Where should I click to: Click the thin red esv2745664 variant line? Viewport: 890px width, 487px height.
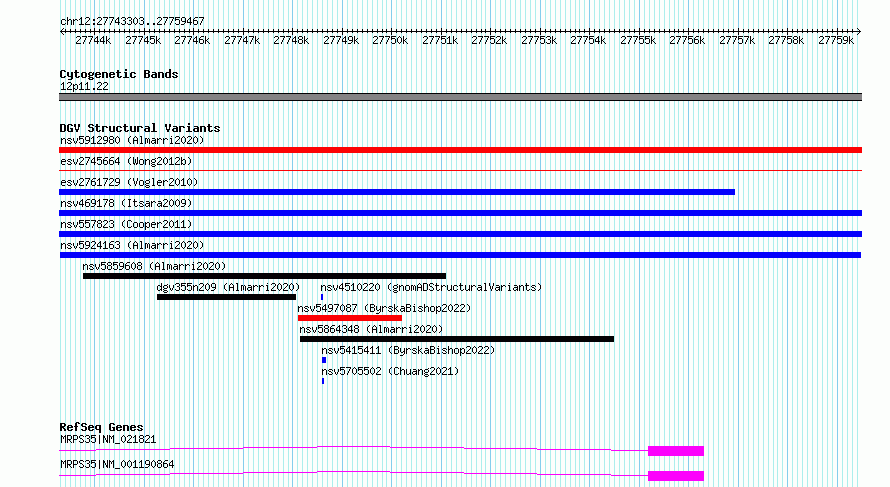point(460,170)
